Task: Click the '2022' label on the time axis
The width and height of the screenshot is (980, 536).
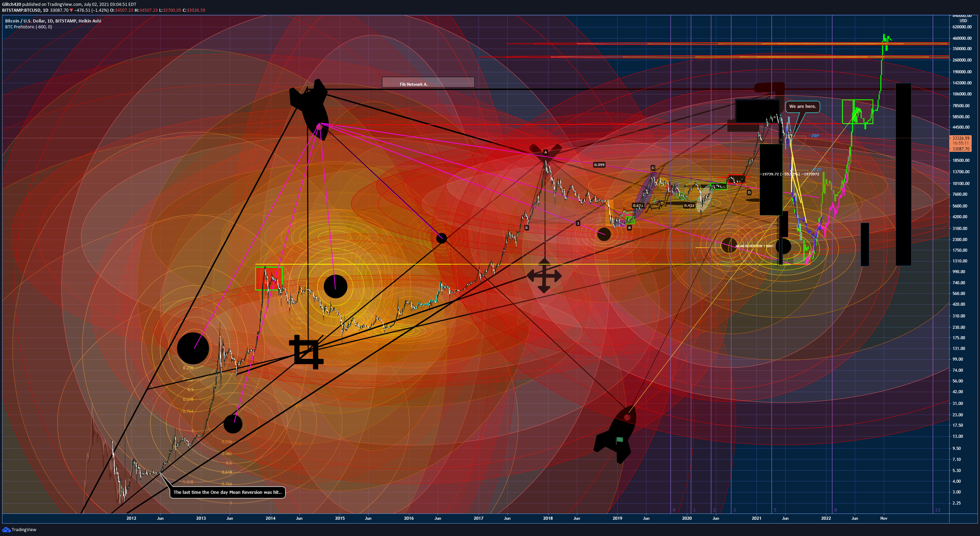Action: [x=826, y=518]
